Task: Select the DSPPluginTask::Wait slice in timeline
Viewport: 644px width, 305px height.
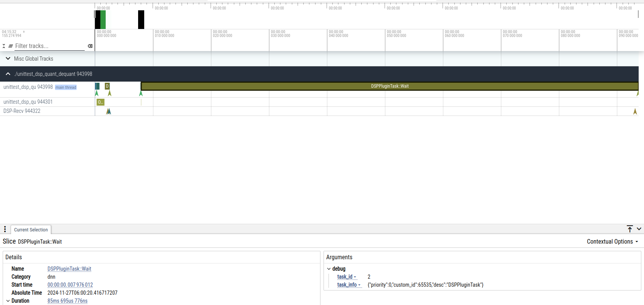Action: (x=389, y=86)
